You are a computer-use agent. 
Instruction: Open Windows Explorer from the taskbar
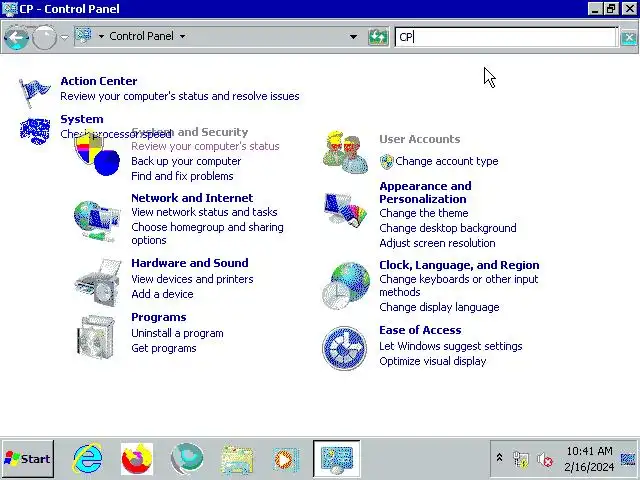point(237,460)
